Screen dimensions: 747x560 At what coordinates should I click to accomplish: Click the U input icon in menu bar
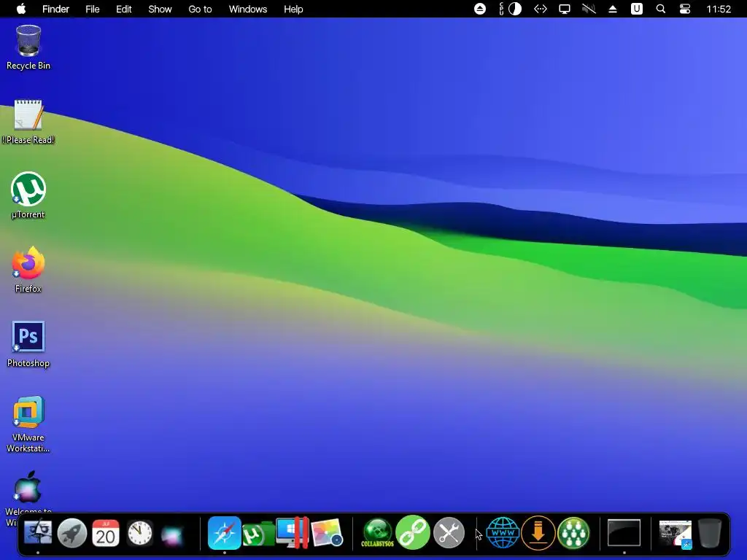pyautogui.click(x=636, y=9)
